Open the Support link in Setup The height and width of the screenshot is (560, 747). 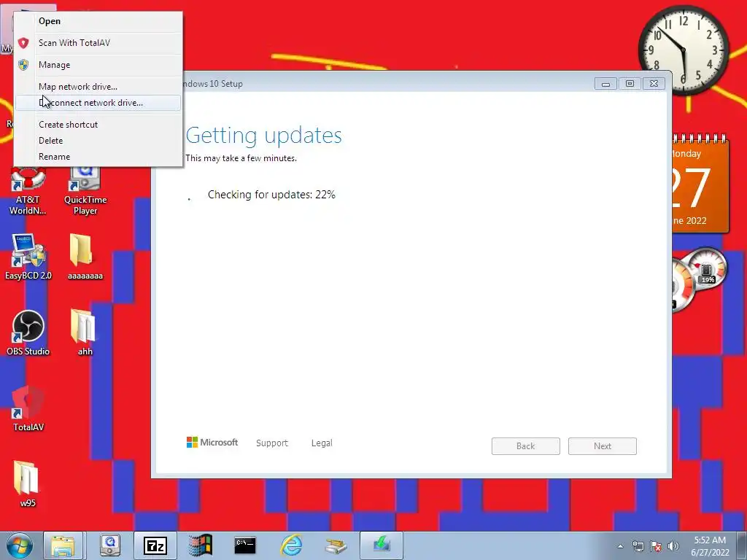pyautogui.click(x=272, y=443)
